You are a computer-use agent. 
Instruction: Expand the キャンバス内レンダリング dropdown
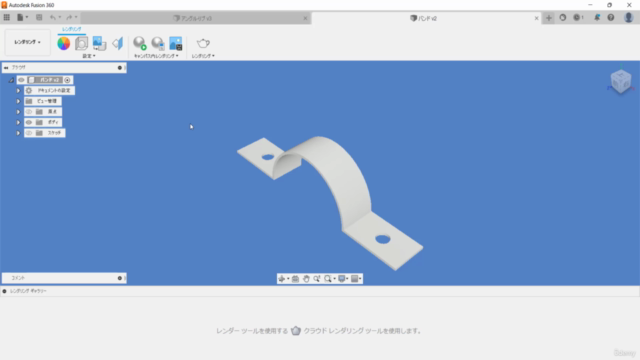tap(156, 56)
